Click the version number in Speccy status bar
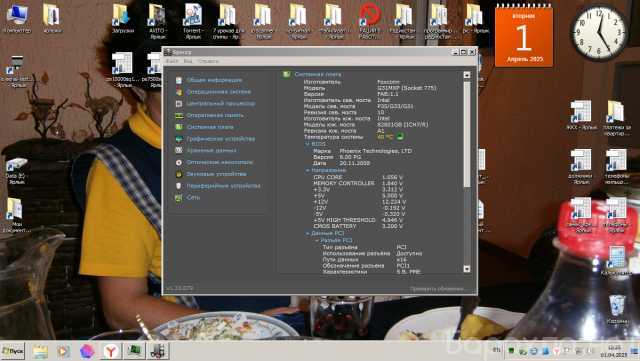640x361 pixels. [x=180, y=288]
